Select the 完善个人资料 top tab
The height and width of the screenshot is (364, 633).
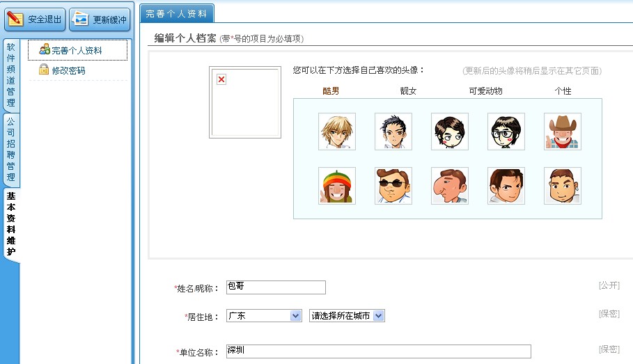(x=176, y=14)
